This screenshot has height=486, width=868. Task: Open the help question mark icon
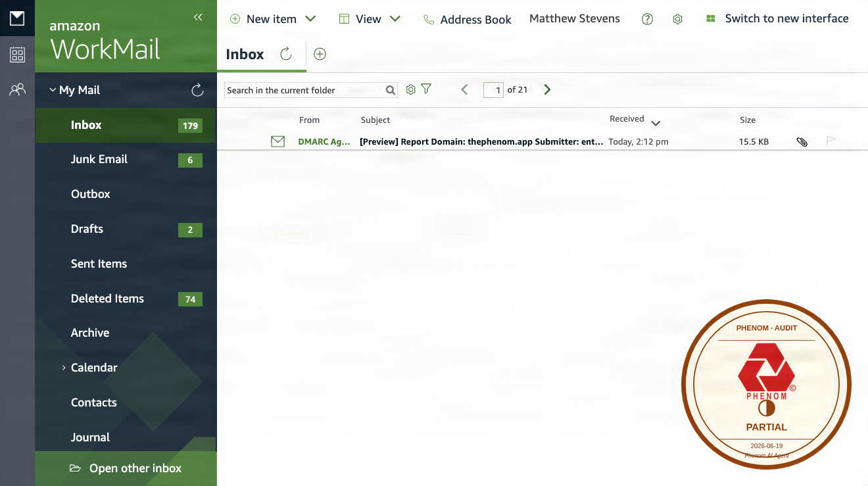coord(647,19)
